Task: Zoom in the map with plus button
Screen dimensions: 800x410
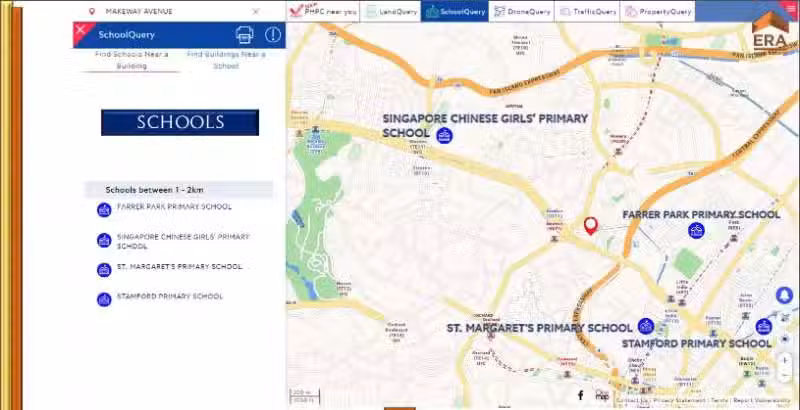Action: pos(785,360)
